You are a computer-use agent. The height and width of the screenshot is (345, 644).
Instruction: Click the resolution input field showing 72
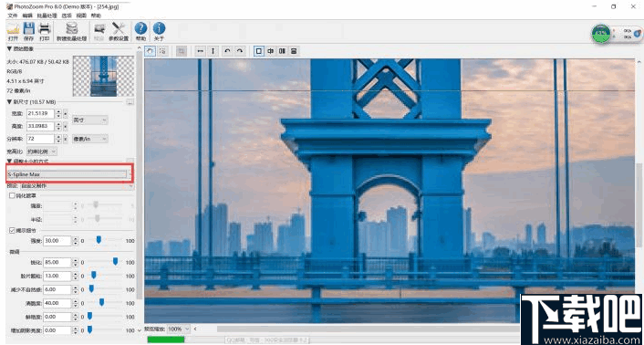pyautogui.click(x=40, y=140)
